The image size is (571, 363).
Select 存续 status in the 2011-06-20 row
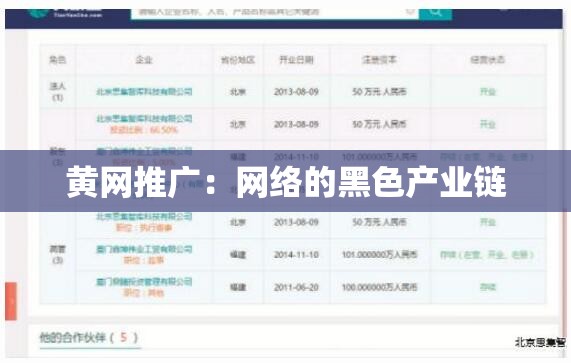[488, 287]
